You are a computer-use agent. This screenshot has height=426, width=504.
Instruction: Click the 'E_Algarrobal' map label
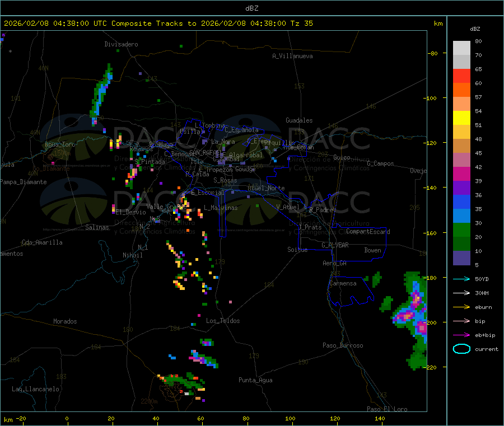(x=242, y=155)
